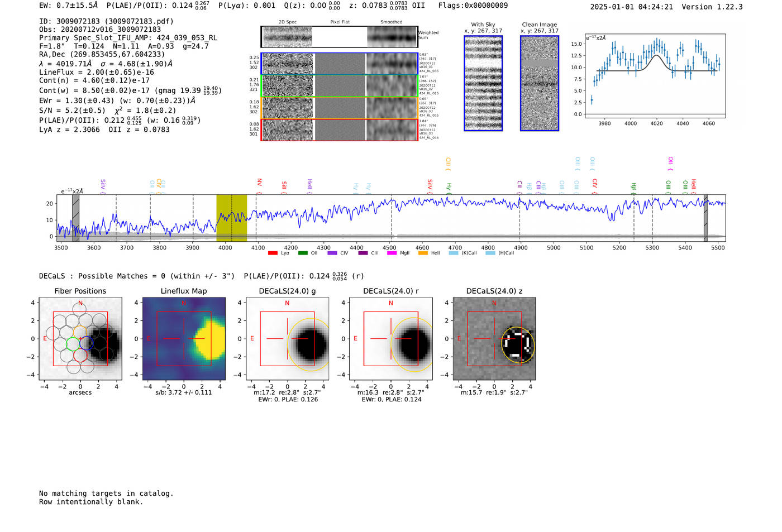Viewport: 782px width, 532px height.
Task: Open the DECaLS(24.0) z image
Action: (x=494, y=338)
